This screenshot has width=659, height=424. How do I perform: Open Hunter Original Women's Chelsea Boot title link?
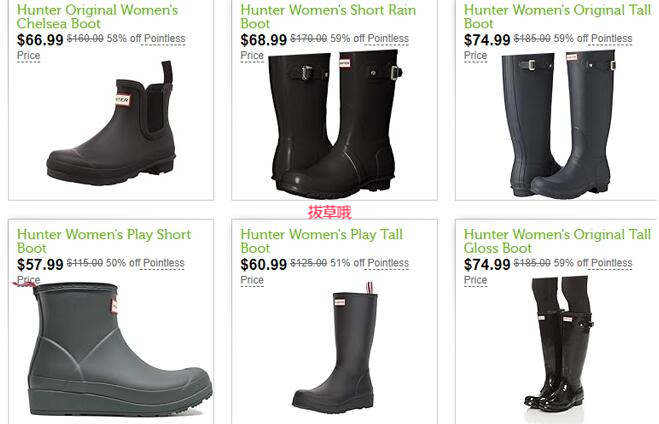click(x=98, y=17)
